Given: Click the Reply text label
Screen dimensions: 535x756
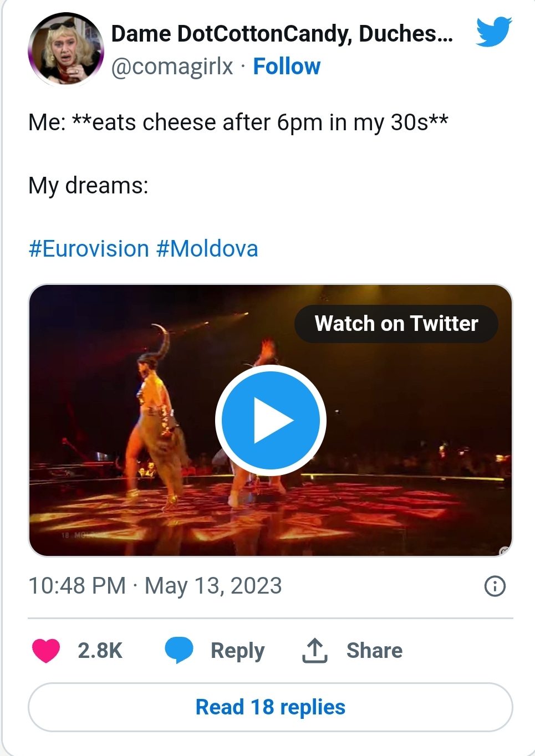Looking at the screenshot, I should coord(237,651).
